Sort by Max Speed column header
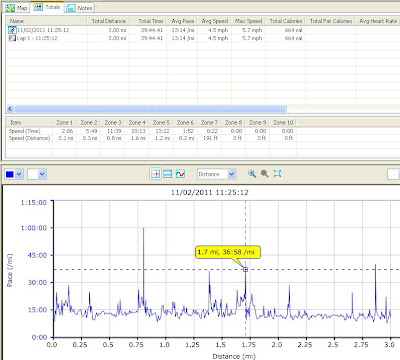 [248, 21]
